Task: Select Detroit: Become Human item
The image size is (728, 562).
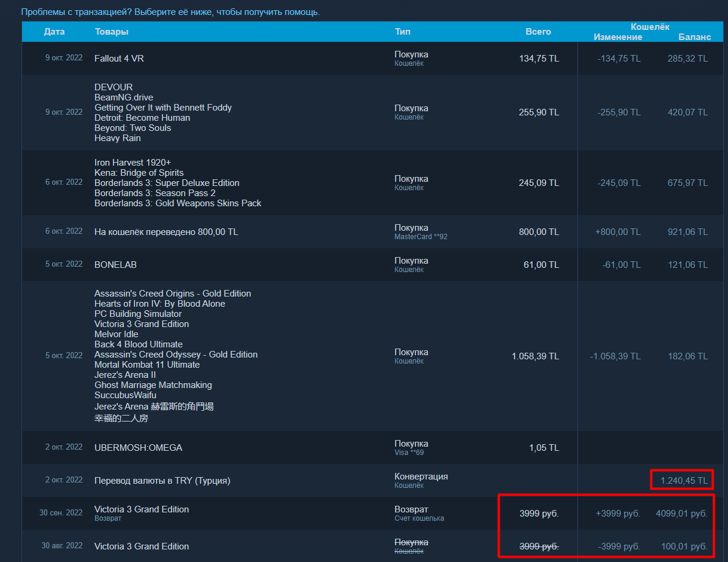Action: pos(142,118)
